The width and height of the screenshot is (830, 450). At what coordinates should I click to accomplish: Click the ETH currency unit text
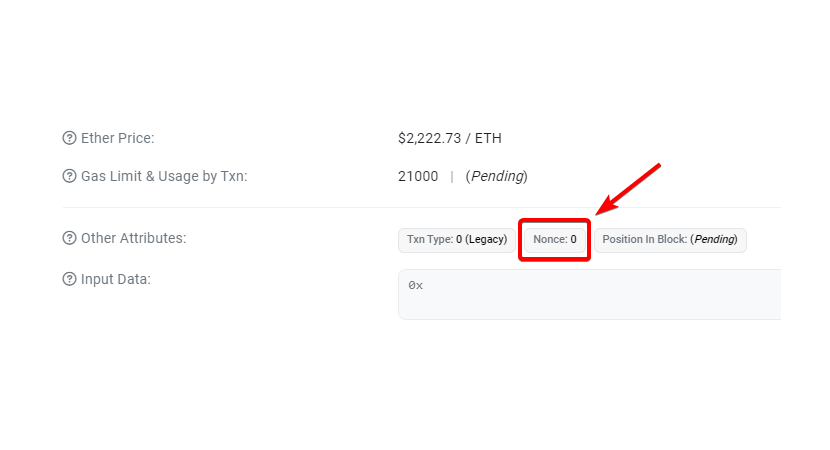tap(488, 138)
